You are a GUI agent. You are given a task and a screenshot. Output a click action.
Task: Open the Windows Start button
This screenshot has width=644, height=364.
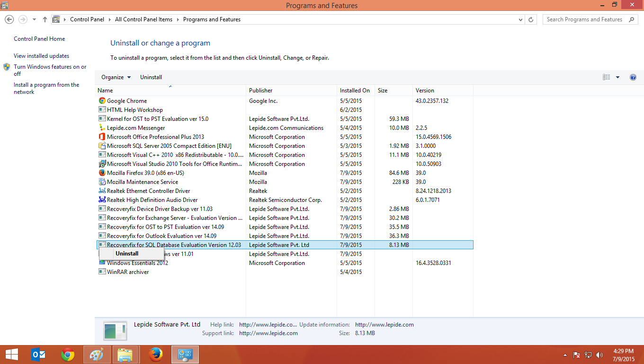(12, 355)
